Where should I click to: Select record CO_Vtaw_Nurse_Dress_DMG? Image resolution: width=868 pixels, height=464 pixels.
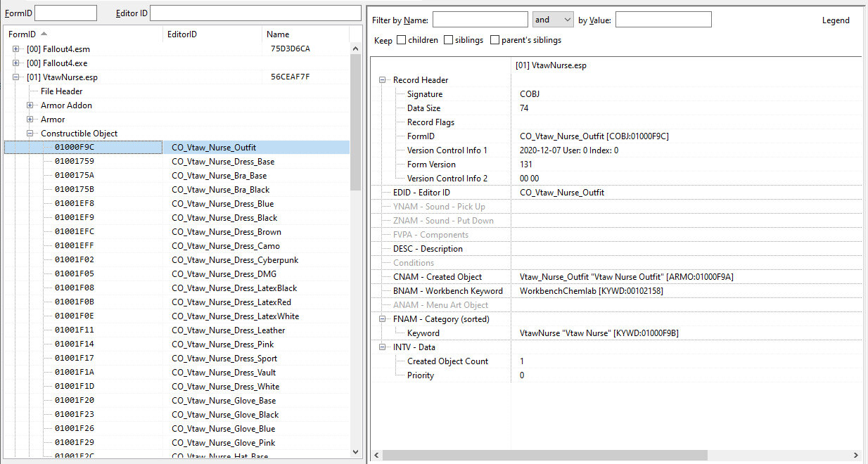177,274
